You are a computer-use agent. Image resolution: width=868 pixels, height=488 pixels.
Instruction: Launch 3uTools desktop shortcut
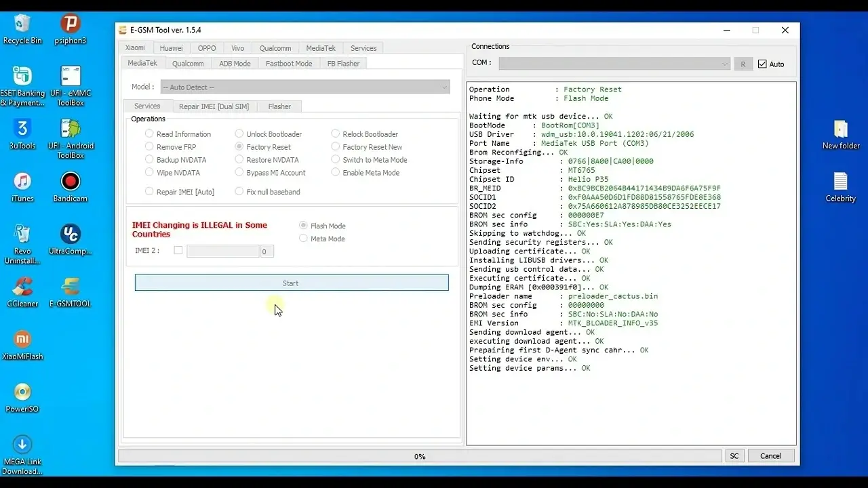[22, 134]
